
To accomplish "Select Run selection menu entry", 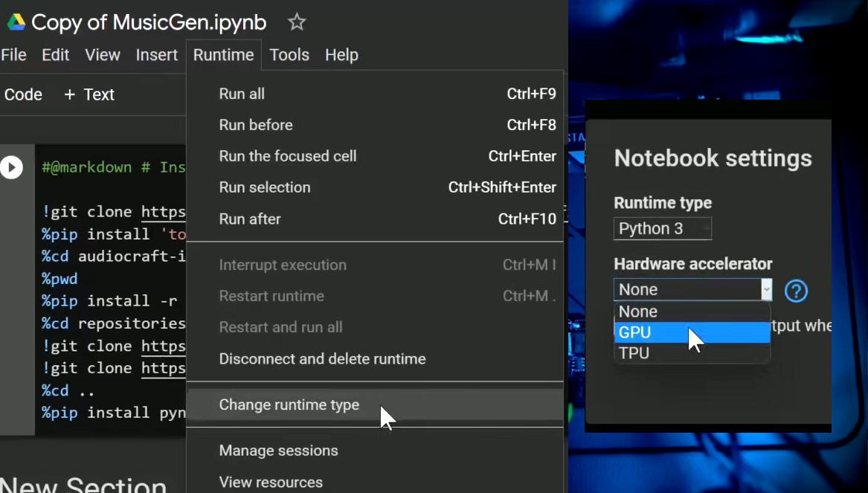I will 375,187.
